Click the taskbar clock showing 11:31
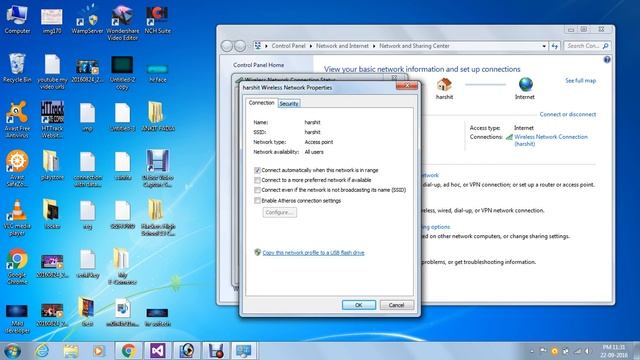This screenshot has width=640, height=360. click(x=614, y=351)
